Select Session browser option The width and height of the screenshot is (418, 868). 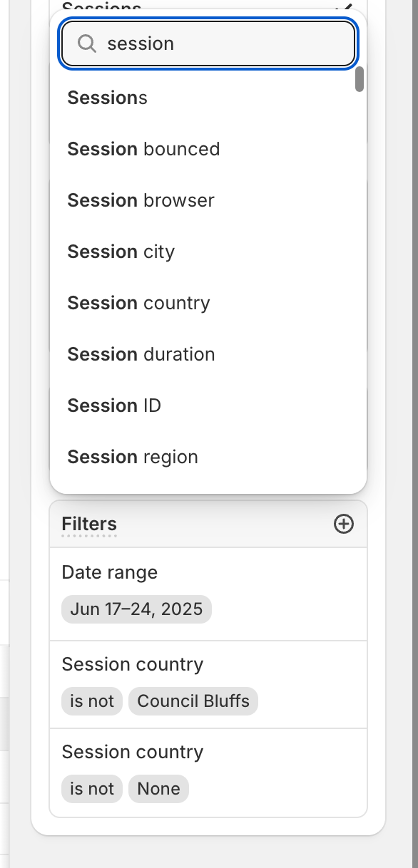(x=208, y=200)
